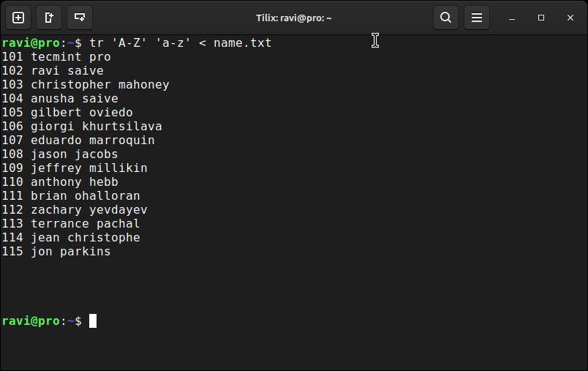The height and width of the screenshot is (371, 588).
Task: Click the '109 jeffrey millikin' output line
Action: click(x=75, y=168)
